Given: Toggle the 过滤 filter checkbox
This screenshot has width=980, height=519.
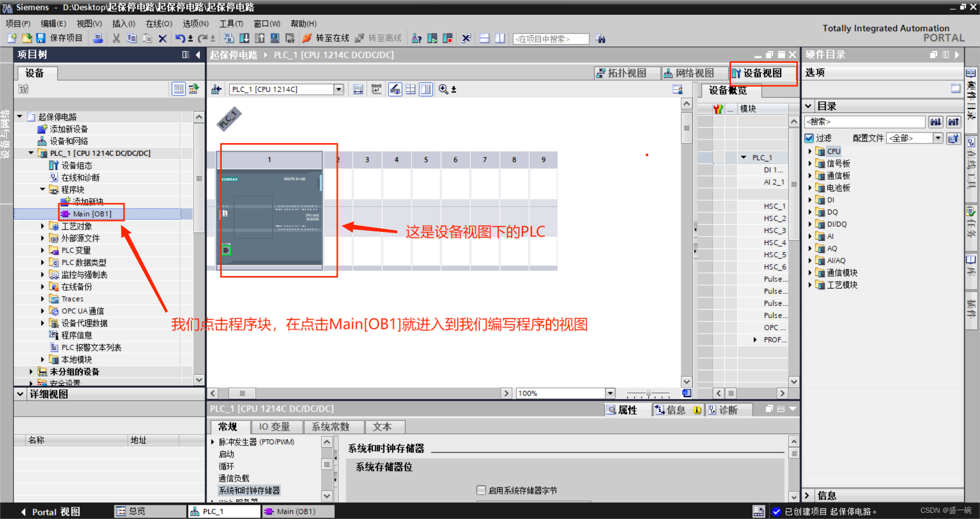Looking at the screenshot, I should 809,138.
